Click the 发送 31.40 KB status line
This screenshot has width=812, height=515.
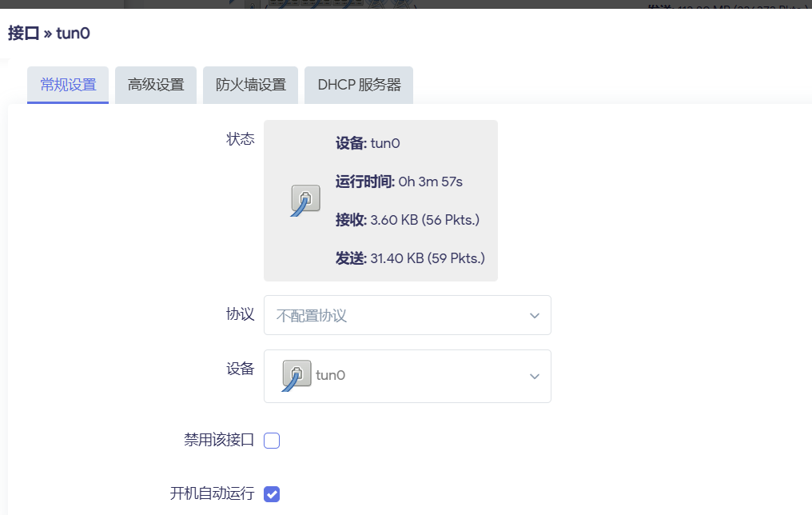[x=410, y=258]
